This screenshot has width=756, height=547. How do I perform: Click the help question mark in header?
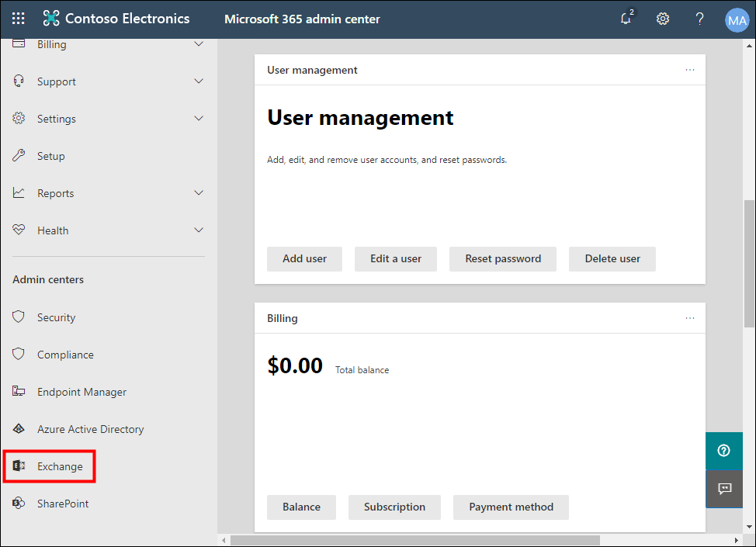click(x=699, y=19)
